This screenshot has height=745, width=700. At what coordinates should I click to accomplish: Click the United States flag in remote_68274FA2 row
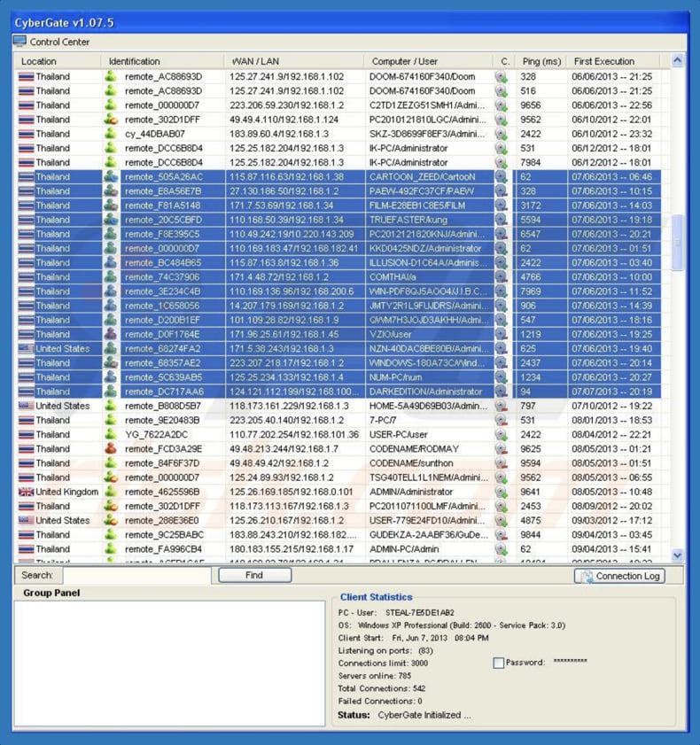(x=26, y=348)
